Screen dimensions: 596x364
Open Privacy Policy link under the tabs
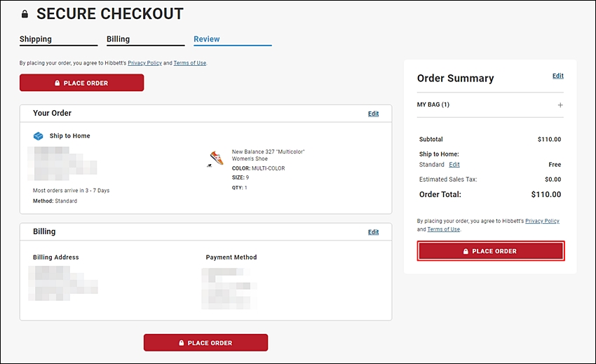[145, 63]
